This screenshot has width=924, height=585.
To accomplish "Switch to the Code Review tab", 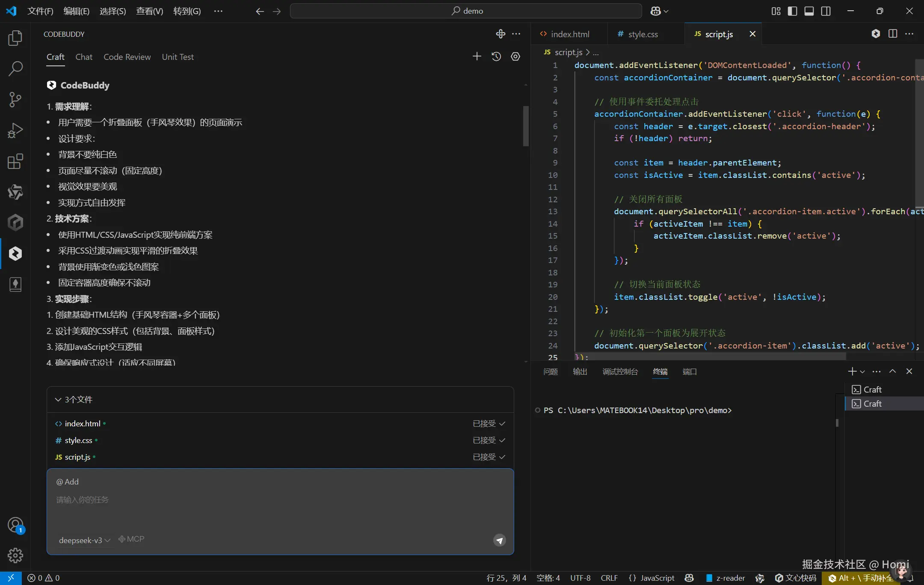I will coord(127,57).
